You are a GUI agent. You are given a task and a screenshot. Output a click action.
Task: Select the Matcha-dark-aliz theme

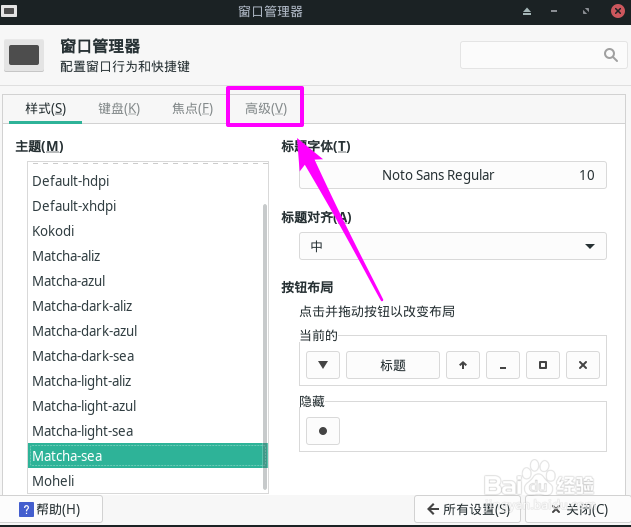(x=147, y=306)
